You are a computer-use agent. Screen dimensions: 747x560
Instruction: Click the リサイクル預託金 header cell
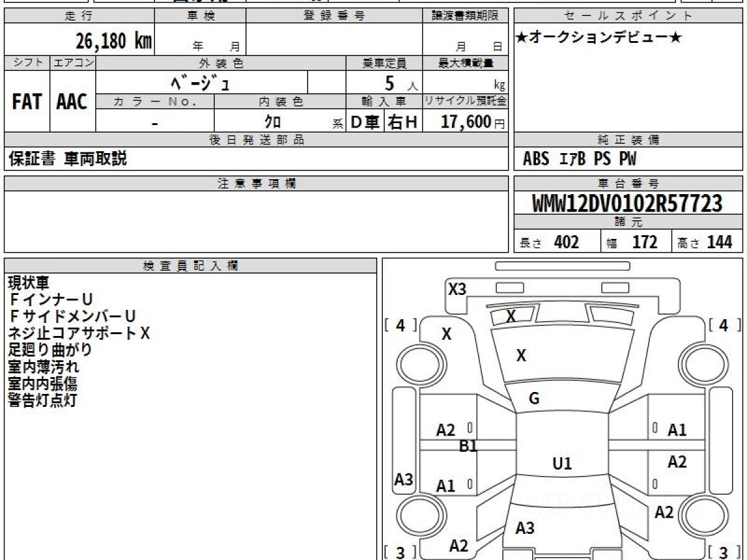tap(465, 101)
